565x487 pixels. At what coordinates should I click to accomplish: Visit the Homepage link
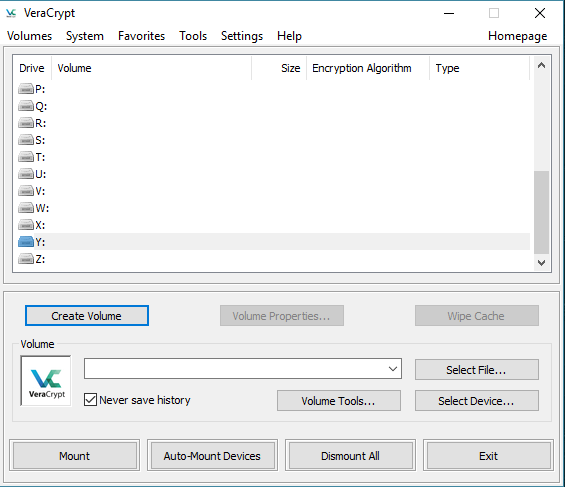click(517, 36)
